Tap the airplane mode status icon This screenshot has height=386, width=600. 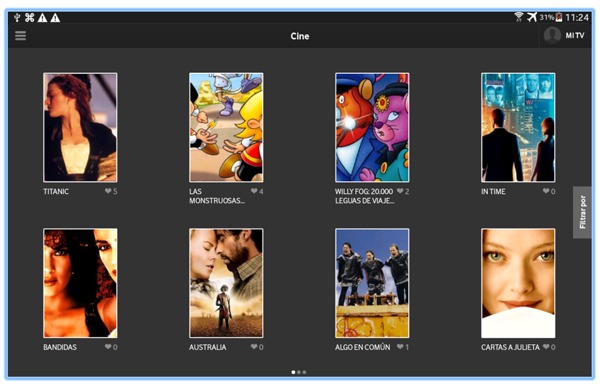(x=532, y=17)
